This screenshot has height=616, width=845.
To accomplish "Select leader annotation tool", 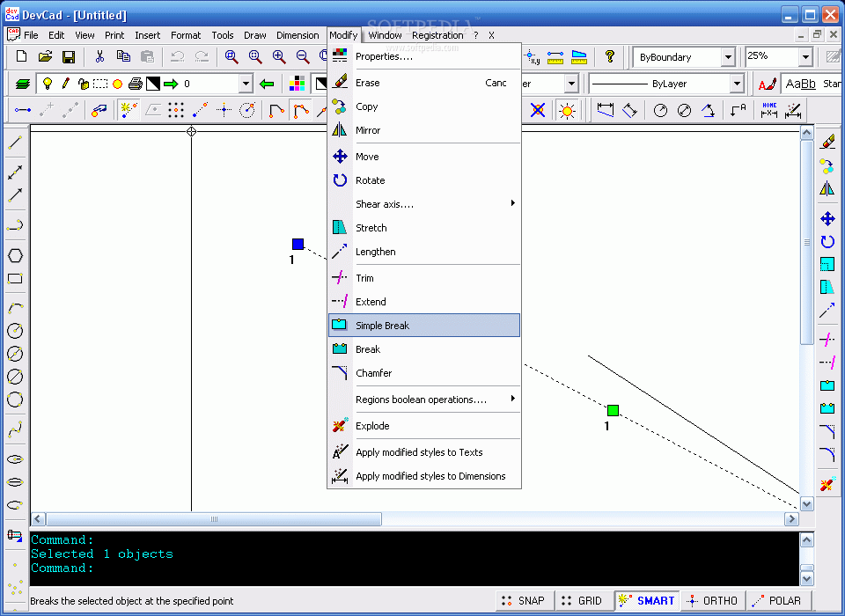I will (x=738, y=111).
